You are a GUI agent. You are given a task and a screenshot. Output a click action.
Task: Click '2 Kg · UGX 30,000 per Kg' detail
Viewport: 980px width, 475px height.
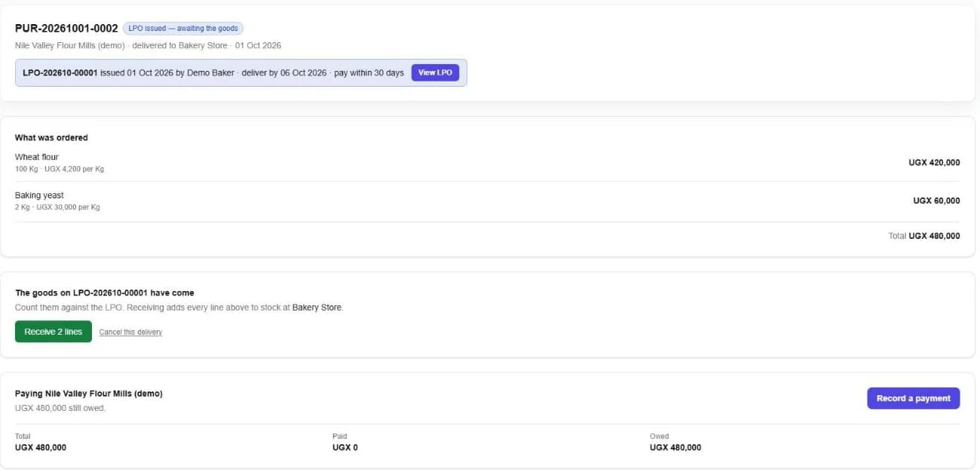(x=57, y=207)
